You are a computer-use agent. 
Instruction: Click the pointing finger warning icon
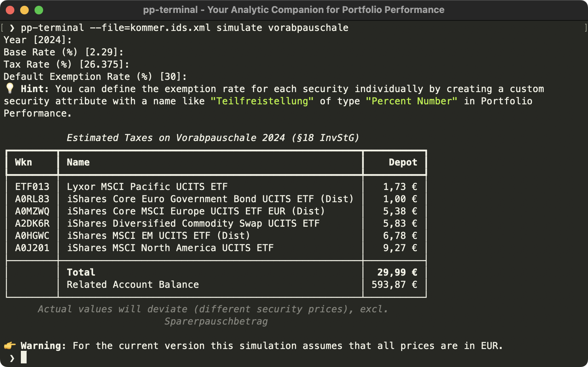(9, 345)
